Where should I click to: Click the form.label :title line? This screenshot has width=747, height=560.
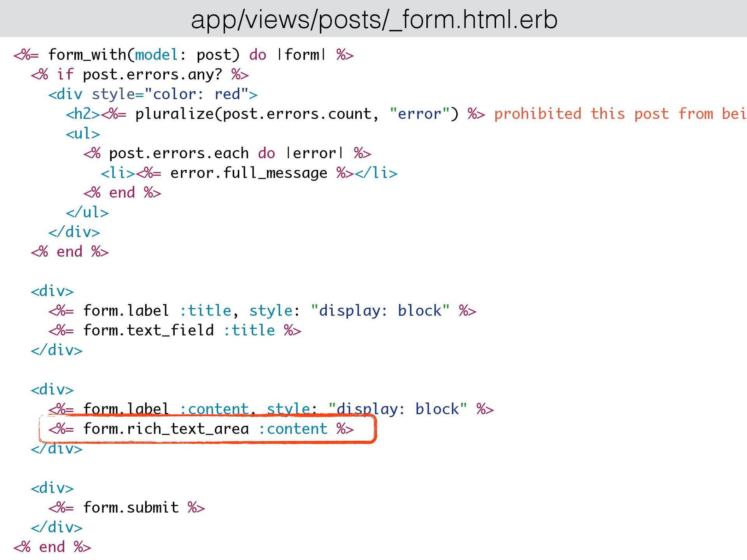click(x=262, y=311)
